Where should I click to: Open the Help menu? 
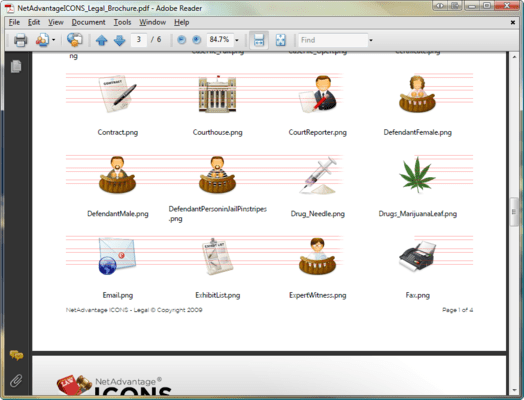(181, 22)
